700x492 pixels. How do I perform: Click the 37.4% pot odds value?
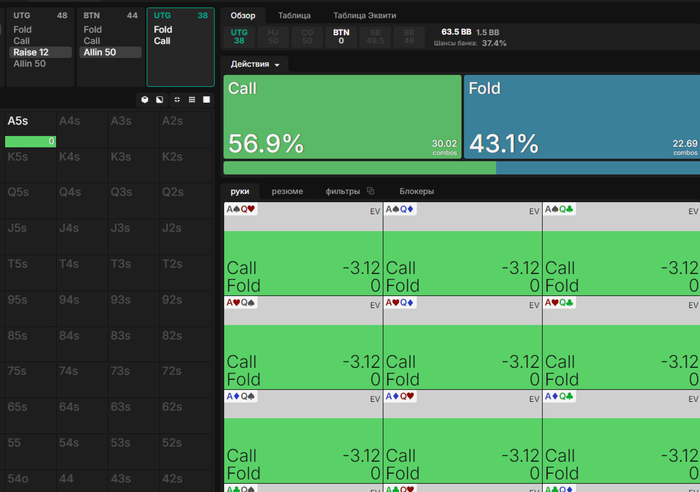point(494,43)
